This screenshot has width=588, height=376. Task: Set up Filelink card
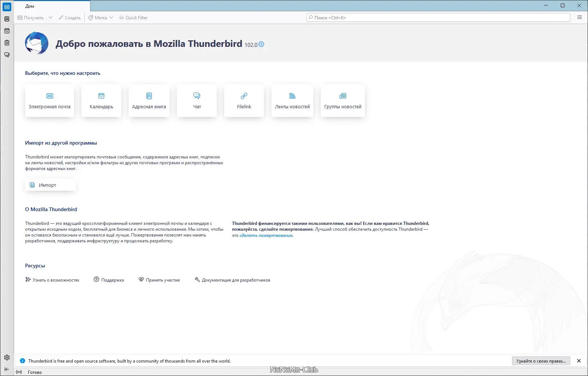point(244,101)
